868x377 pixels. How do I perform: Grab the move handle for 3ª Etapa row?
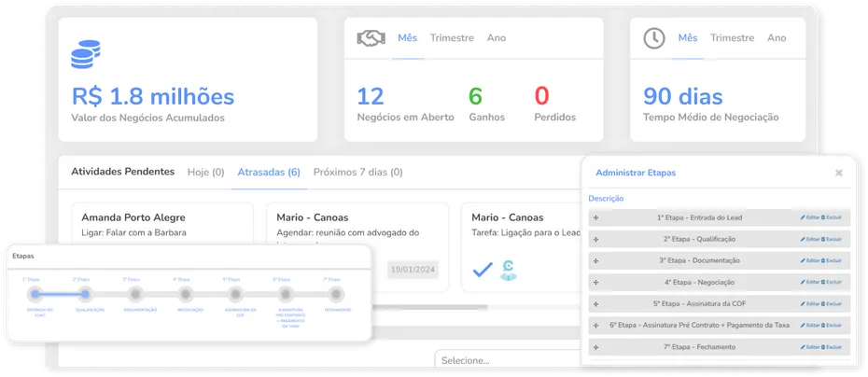click(x=595, y=260)
